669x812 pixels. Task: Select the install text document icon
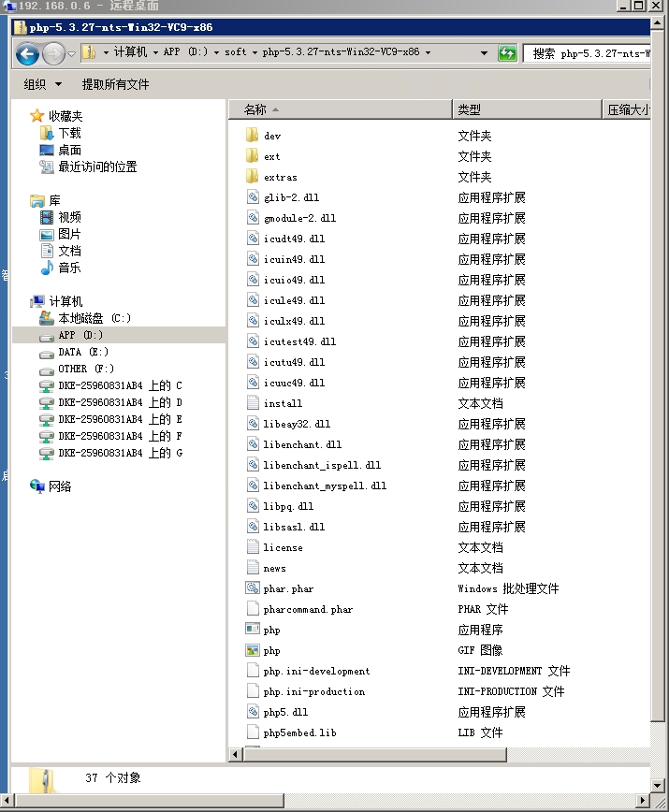tap(253, 403)
